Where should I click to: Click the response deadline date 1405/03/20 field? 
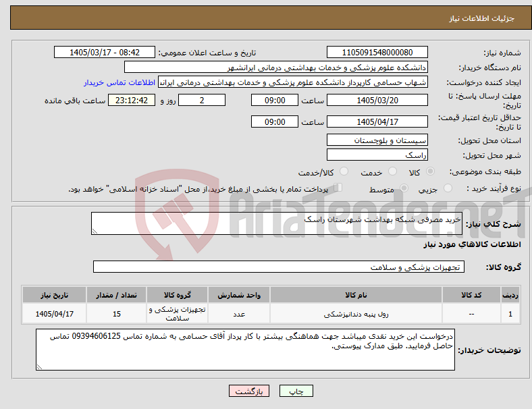pos(377,100)
